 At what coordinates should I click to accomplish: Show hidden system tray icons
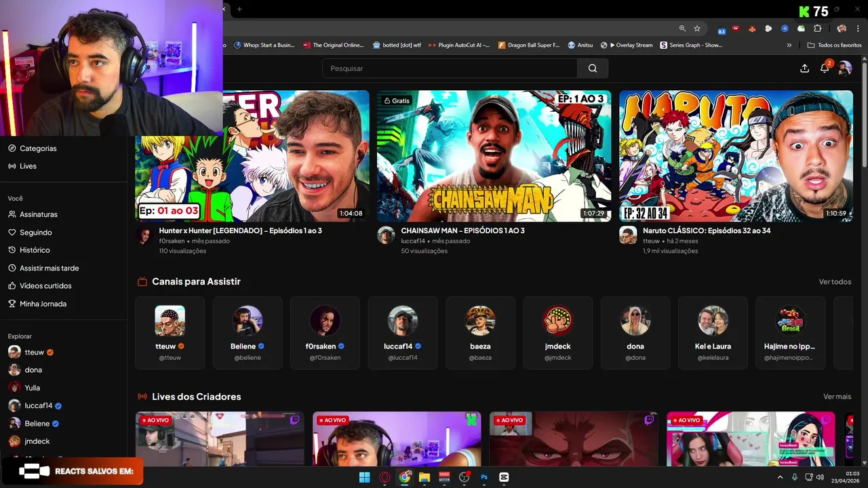tap(780, 477)
